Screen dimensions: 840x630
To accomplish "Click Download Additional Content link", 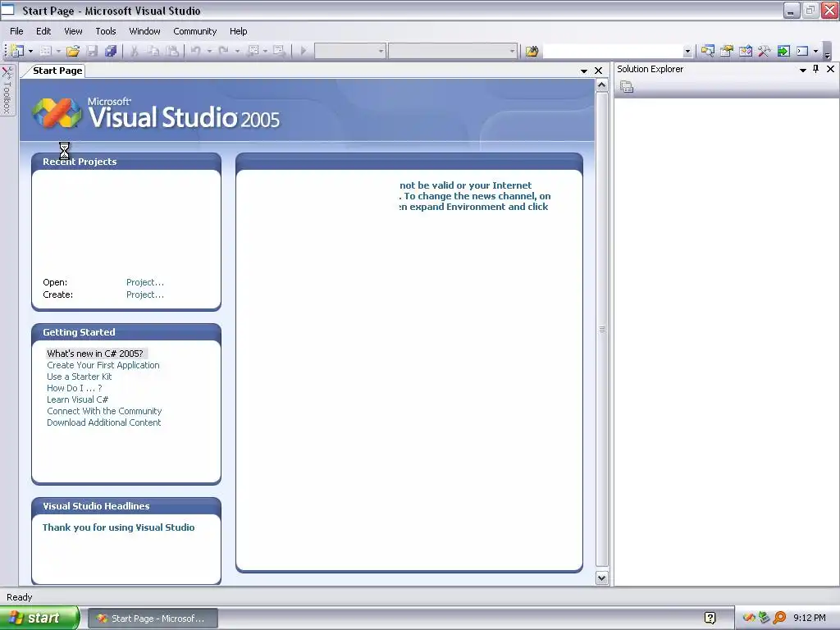I will click(x=103, y=422).
